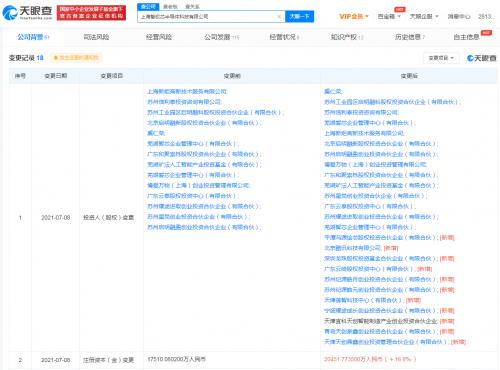This screenshot has width=500, height=370.
Task: Click the 变更后 column header
Action: tap(409, 76)
